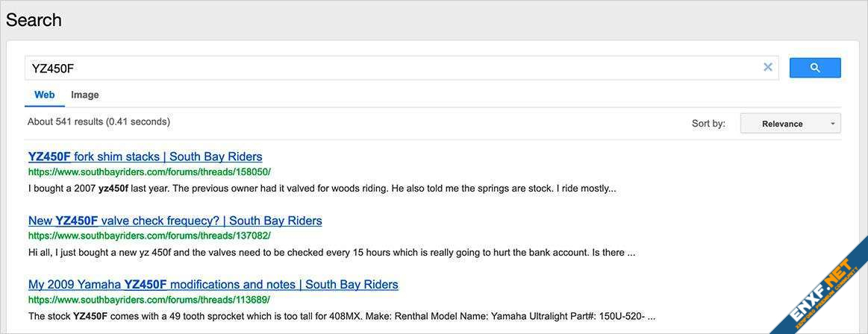The image size is (868, 334).
Task: Click the 49 tooth sprocket snippet
Action: [341, 316]
